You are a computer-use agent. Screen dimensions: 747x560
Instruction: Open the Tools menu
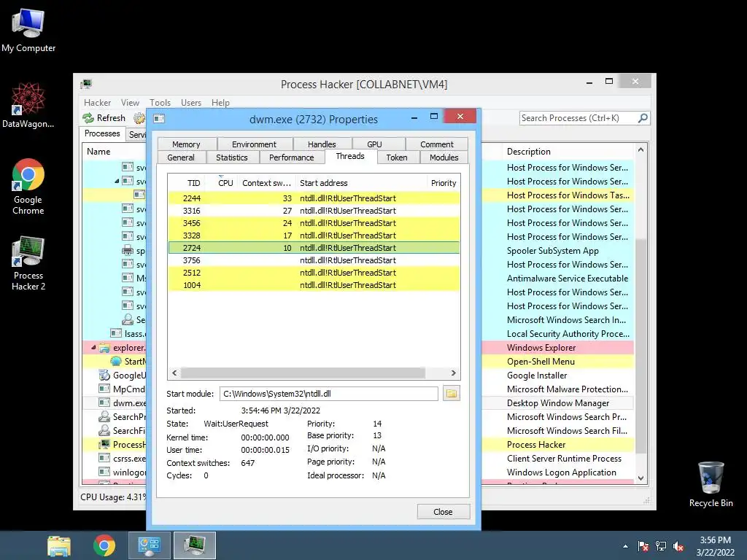160,102
